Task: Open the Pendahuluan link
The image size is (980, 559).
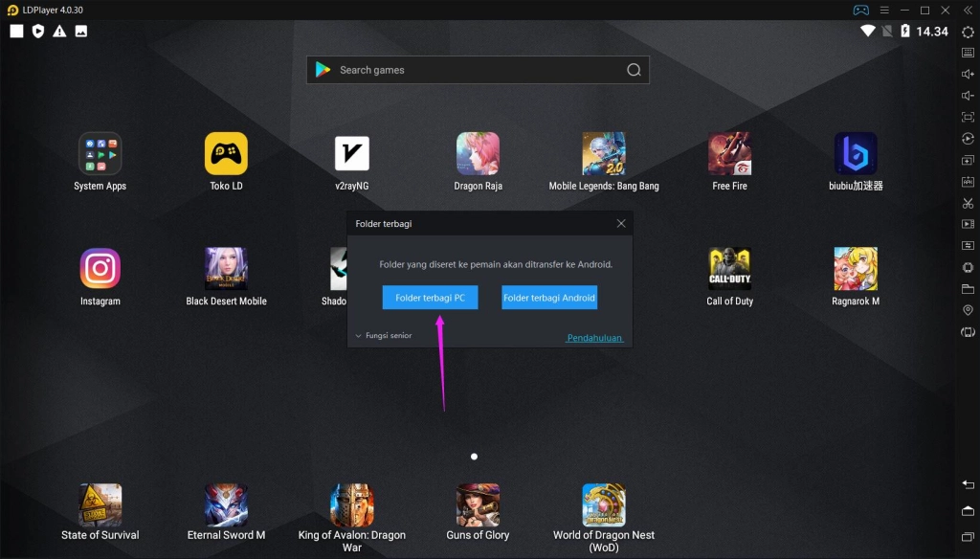Action: tap(594, 338)
